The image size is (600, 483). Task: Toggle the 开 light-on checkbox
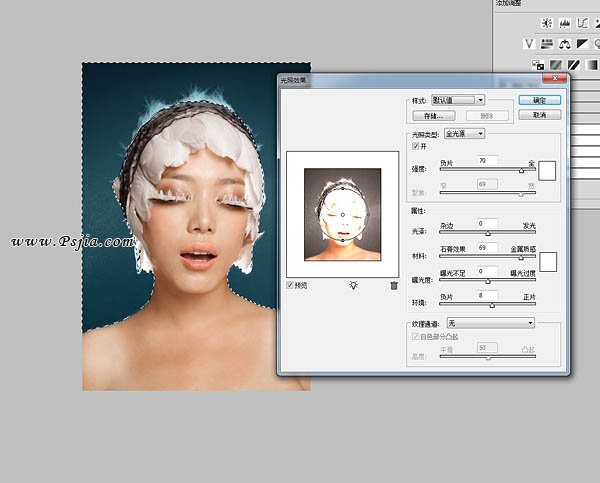click(x=415, y=146)
